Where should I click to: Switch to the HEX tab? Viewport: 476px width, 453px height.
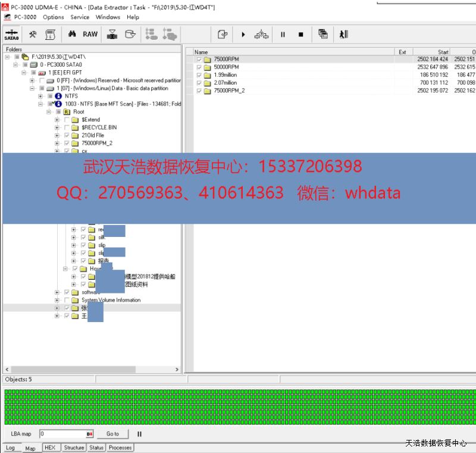pos(50,448)
